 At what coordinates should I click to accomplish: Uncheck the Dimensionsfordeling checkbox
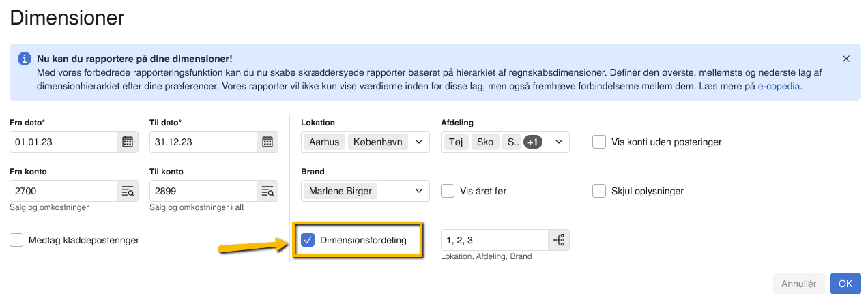click(308, 240)
